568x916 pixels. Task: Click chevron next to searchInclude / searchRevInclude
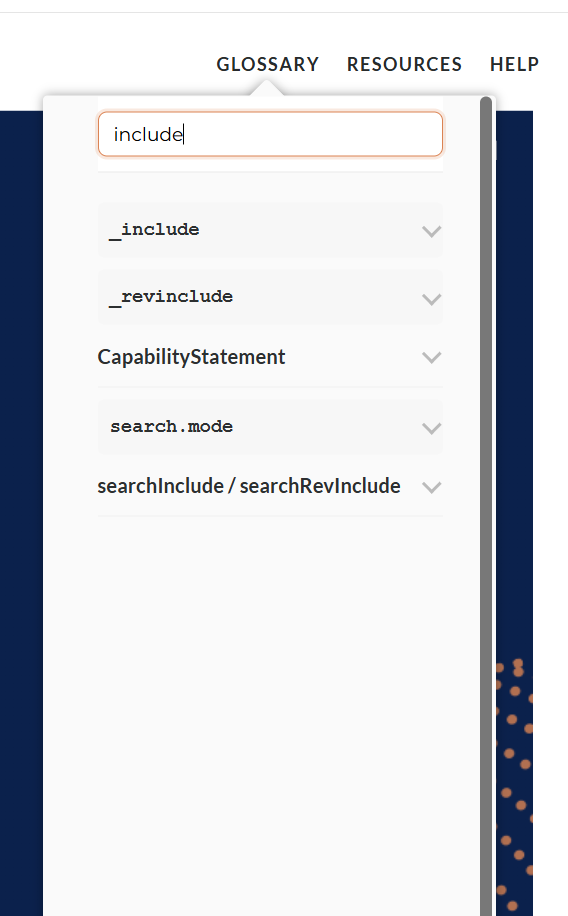(431, 487)
